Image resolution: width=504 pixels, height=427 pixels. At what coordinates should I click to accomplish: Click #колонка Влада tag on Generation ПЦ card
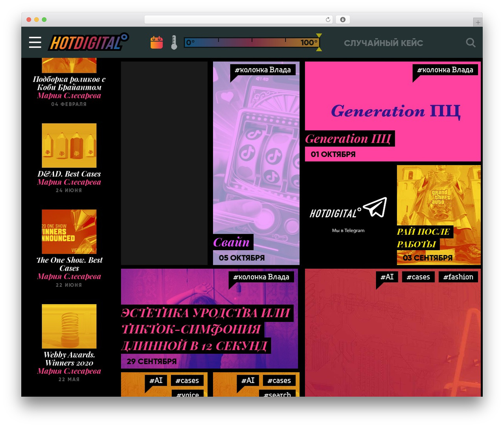pyautogui.click(x=445, y=70)
